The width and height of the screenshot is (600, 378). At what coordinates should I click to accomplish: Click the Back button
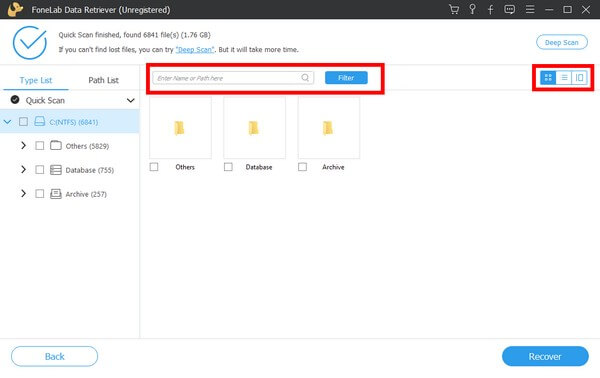coord(54,356)
